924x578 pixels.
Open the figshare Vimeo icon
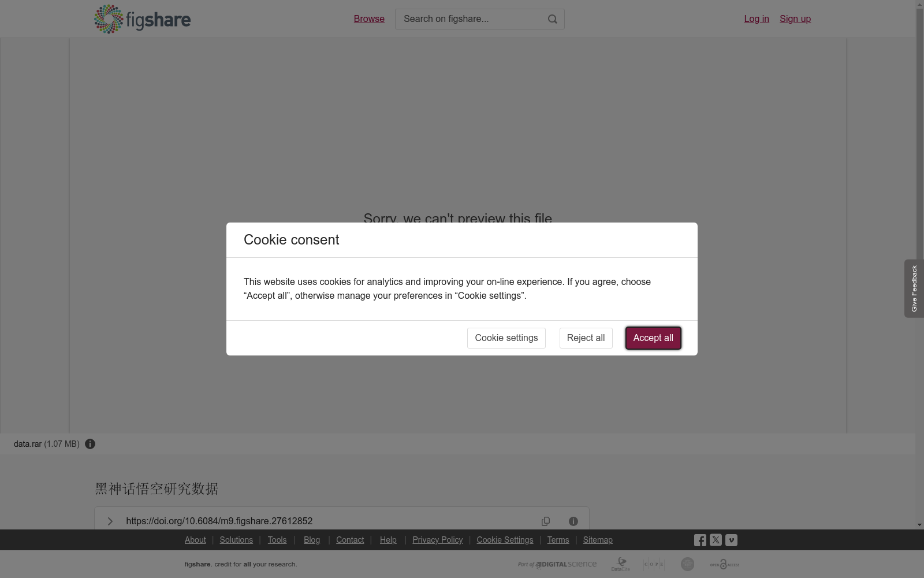(x=731, y=540)
